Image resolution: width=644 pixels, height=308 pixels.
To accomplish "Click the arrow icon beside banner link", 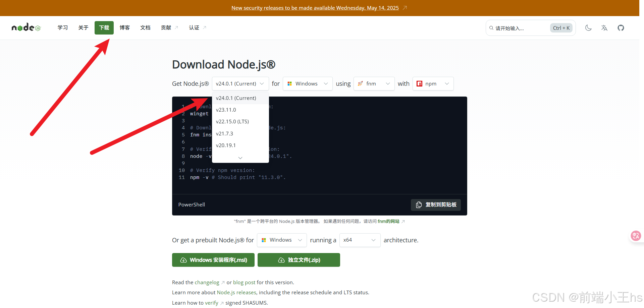I will (405, 8).
